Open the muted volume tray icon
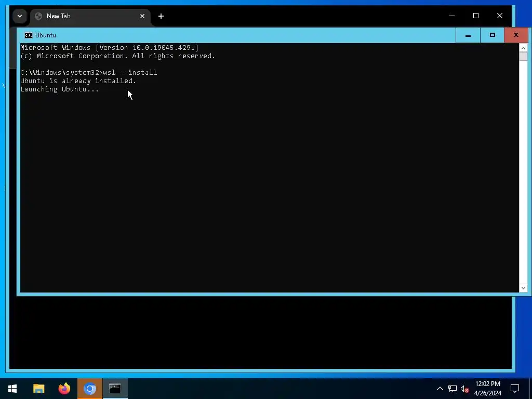This screenshot has width=532, height=399. [x=464, y=389]
